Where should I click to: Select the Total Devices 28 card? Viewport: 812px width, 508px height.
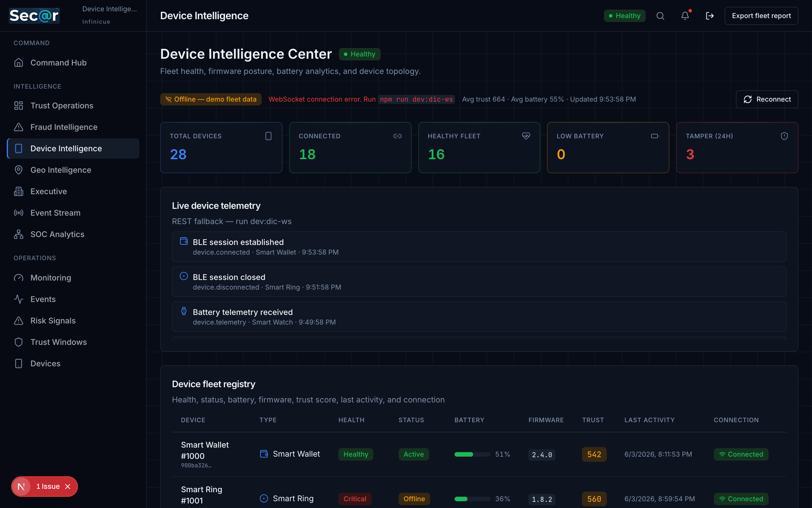pos(221,148)
